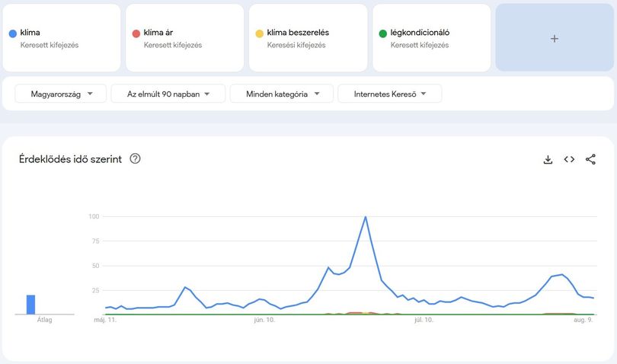Open the embed code icon
The width and height of the screenshot is (617, 364).
pyautogui.click(x=569, y=159)
